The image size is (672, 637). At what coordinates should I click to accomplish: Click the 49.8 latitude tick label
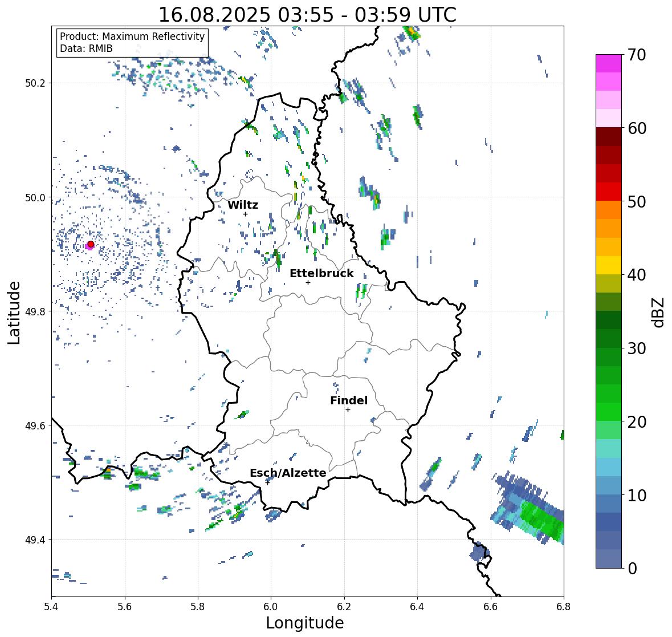[35, 311]
